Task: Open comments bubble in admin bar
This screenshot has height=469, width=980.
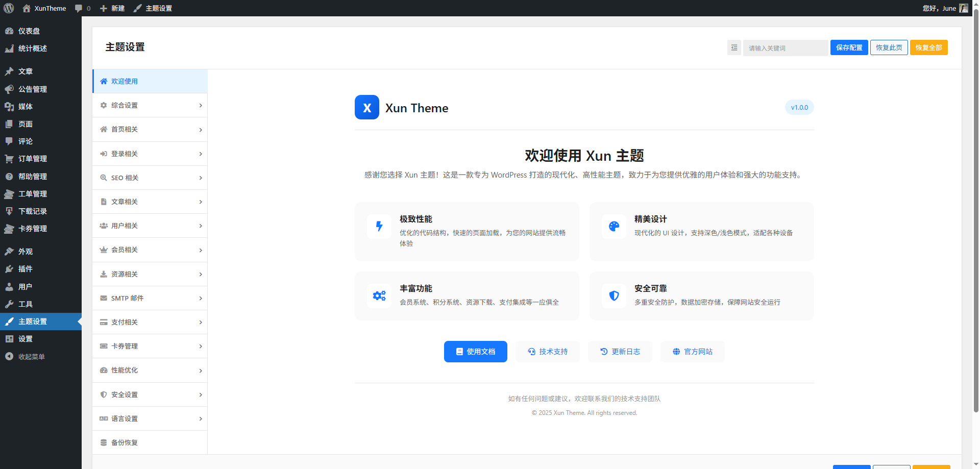Action: pyautogui.click(x=82, y=8)
